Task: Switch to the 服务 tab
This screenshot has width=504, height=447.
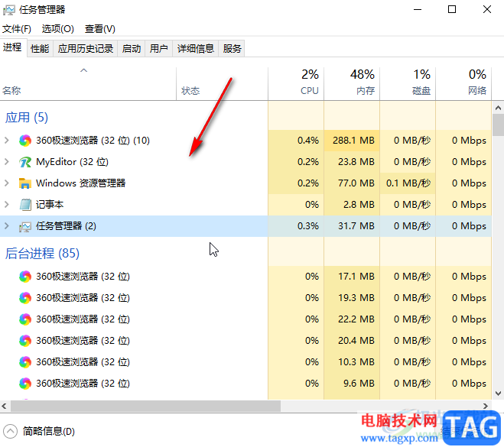Action: pyautogui.click(x=232, y=48)
